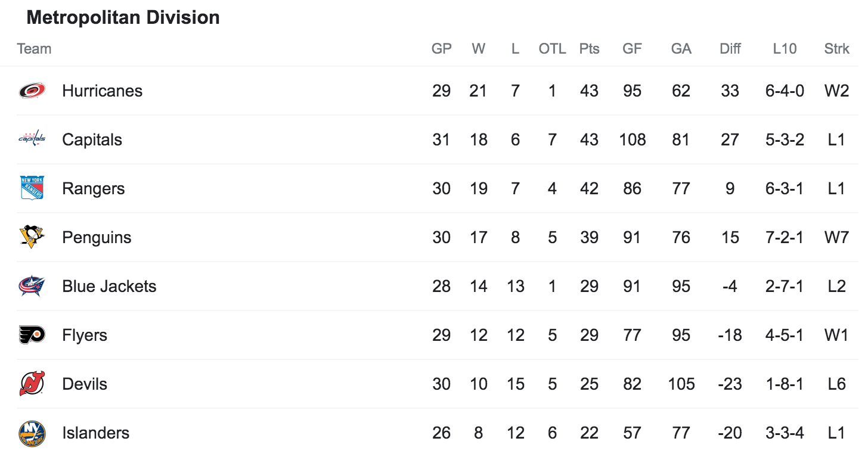Click the Flyers team logo

click(x=32, y=335)
